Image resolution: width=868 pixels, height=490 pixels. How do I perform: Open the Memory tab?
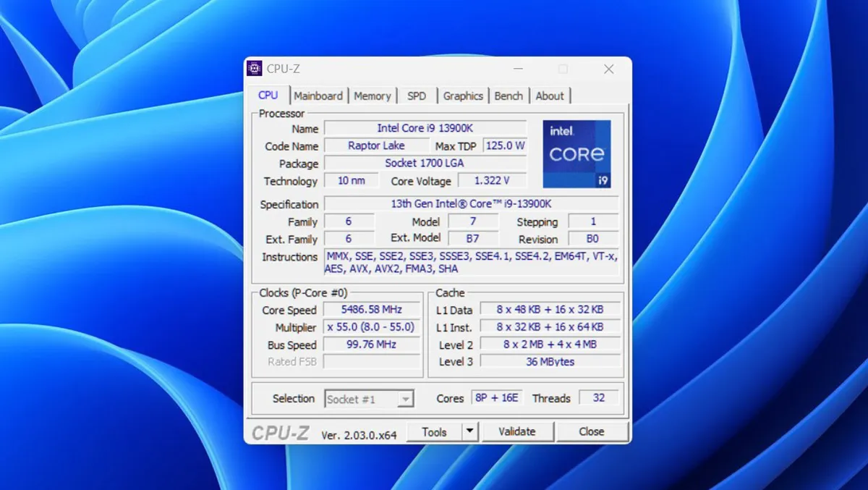373,96
